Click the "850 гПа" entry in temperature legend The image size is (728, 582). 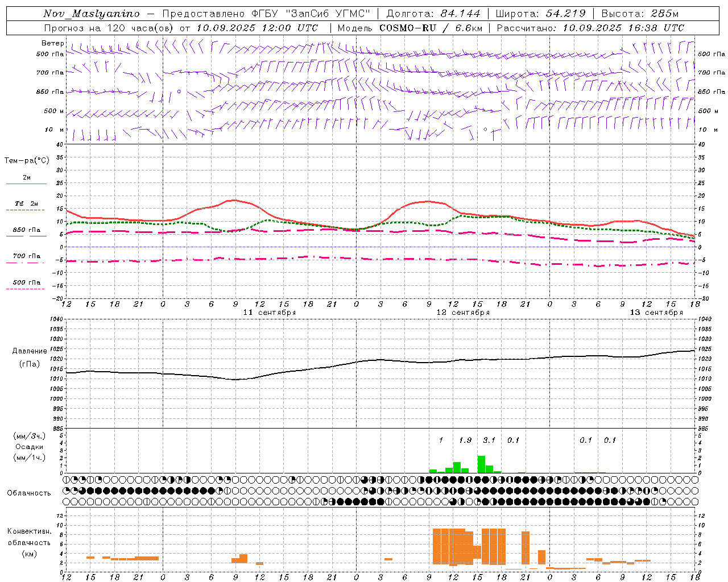27,230
